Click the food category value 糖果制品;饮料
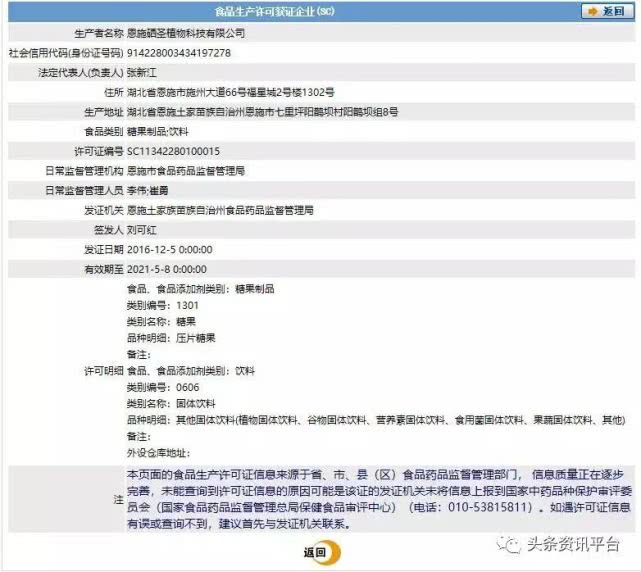 157,131
